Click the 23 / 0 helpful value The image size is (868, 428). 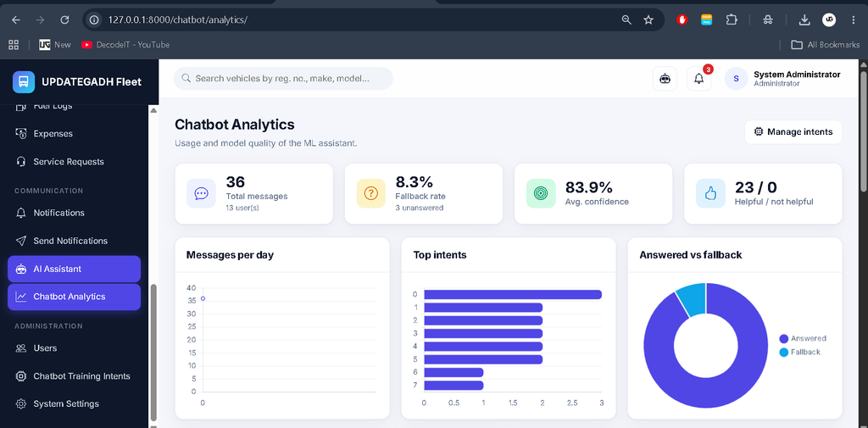tap(755, 187)
